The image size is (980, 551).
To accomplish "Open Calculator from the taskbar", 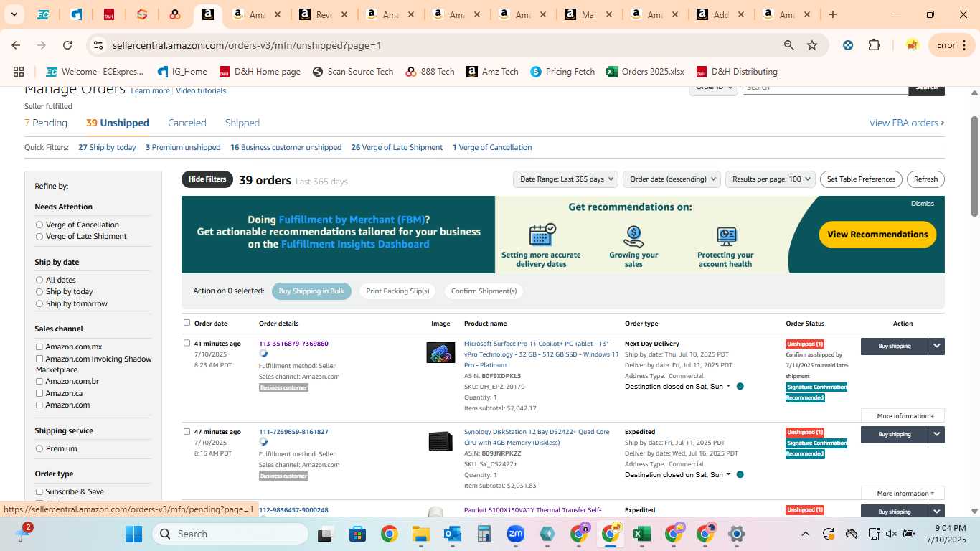I will tap(484, 534).
